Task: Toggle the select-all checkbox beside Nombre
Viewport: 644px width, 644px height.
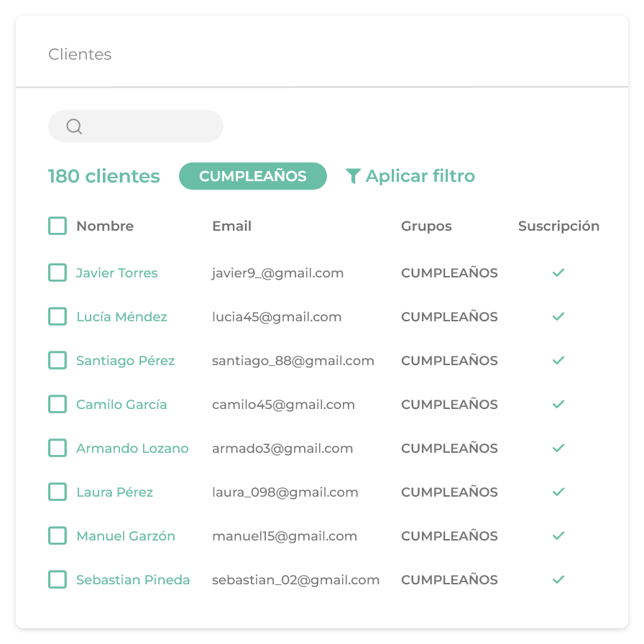Action: coord(57,226)
